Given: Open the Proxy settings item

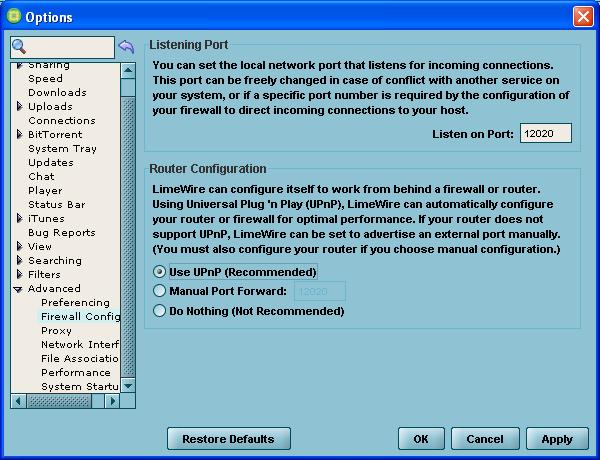Looking at the screenshot, I should click(x=56, y=330).
